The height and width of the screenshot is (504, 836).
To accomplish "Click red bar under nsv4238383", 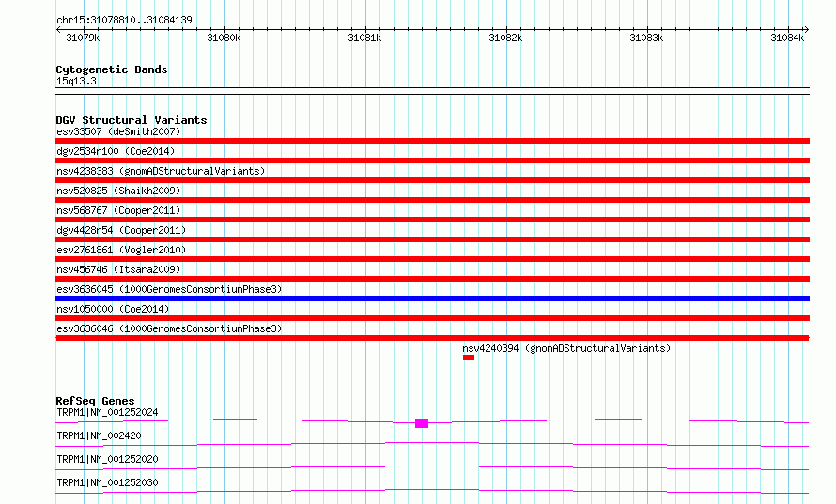I will point(432,180).
